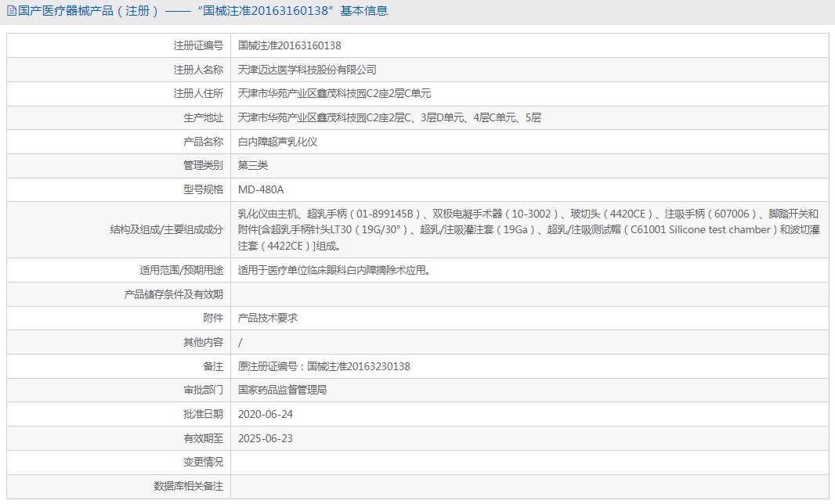Click the 产品名称 label
Image resolution: width=835 pixels, height=504 pixels.
point(204,142)
